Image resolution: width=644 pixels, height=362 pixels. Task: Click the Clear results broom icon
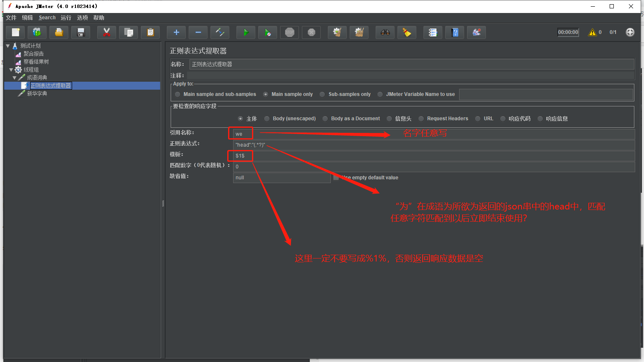337,32
